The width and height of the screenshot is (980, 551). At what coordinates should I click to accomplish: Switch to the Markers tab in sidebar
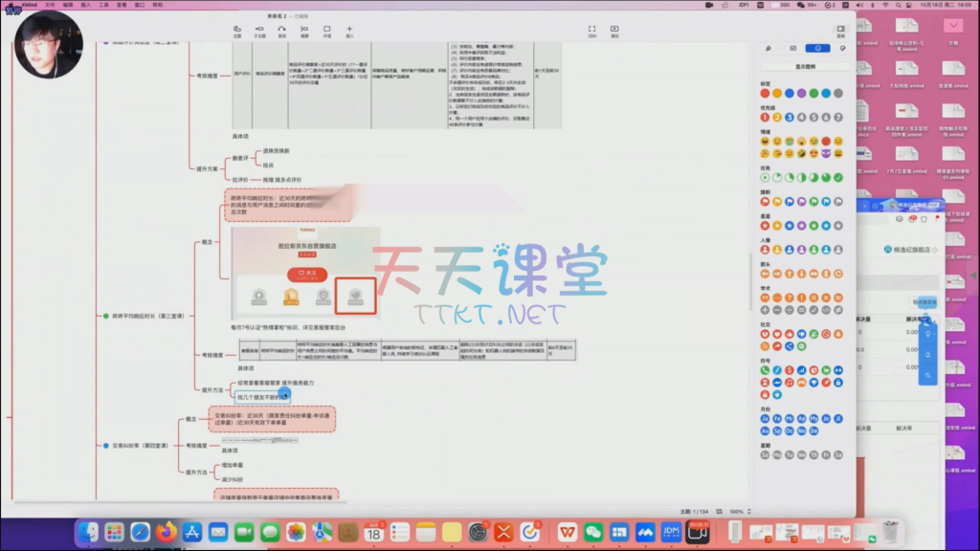coord(817,48)
